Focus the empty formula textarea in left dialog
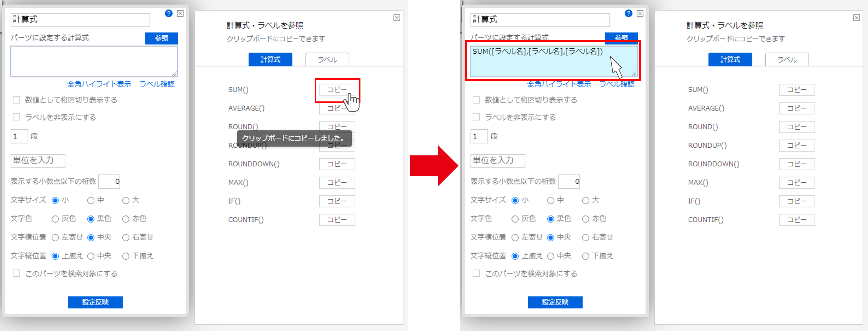Image resolution: width=868 pixels, height=331 pixels. click(94, 62)
